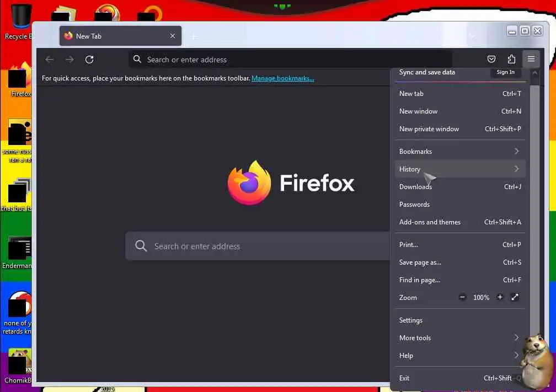Expand the Help submenu
556x392 pixels.
click(x=460, y=356)
